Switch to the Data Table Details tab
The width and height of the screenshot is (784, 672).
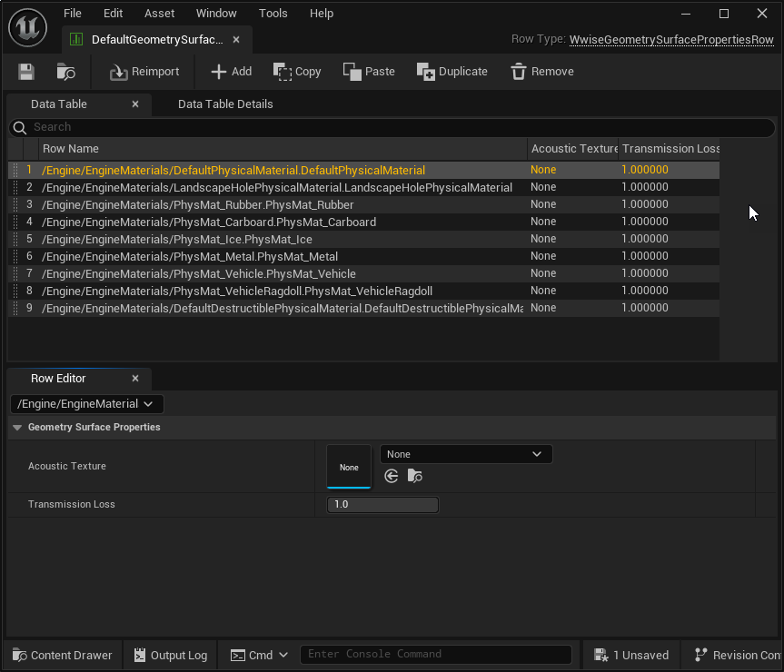[x=225, y=104]
